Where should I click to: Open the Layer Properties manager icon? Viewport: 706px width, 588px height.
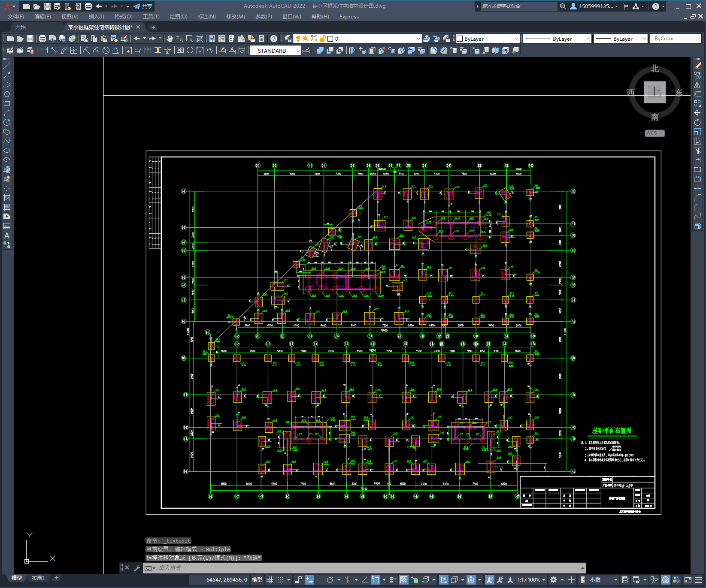(288, 39)
